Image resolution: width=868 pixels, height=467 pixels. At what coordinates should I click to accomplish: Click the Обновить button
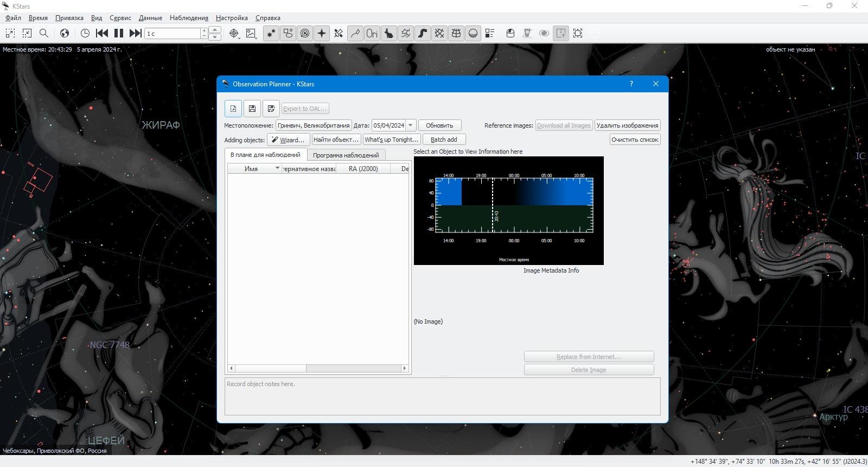click(x=439, y=125)
